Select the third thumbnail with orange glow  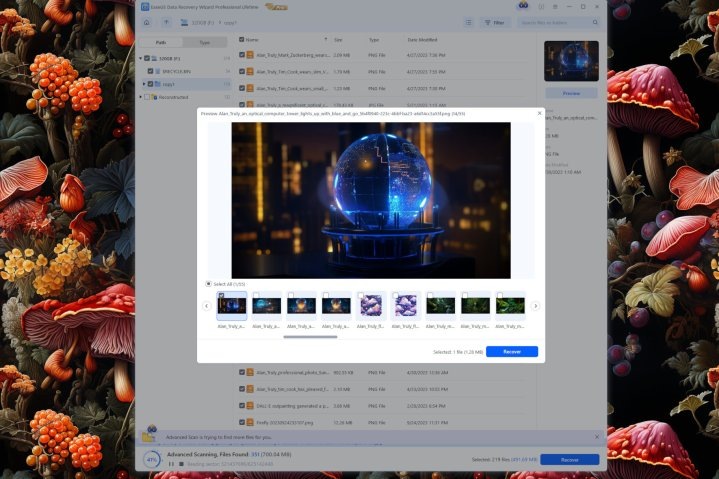click(x=301, y=305)
